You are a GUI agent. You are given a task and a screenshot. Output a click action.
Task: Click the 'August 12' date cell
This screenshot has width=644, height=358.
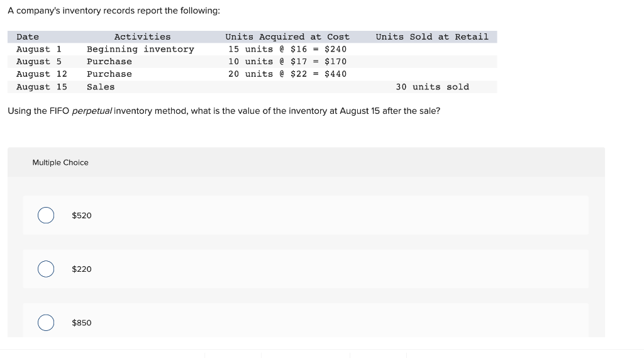coord(42,74)
